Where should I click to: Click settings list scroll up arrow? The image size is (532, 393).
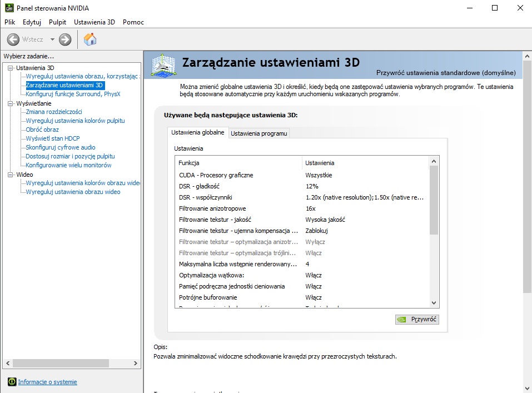click(434, 161)
